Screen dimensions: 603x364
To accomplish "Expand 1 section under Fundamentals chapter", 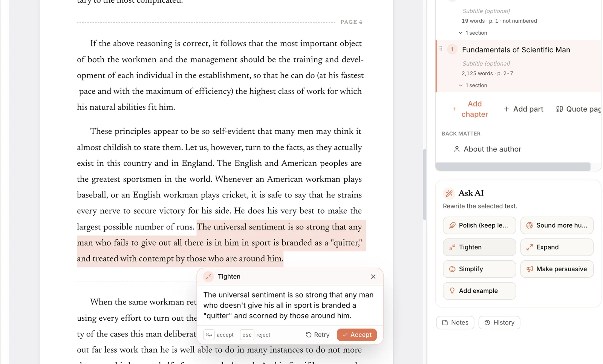I will pyautogui.click(x=473, y=86).
